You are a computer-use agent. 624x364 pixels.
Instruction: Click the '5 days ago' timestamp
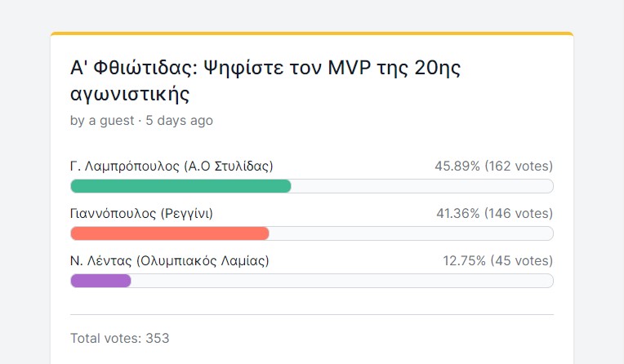[x=179, y=121]
